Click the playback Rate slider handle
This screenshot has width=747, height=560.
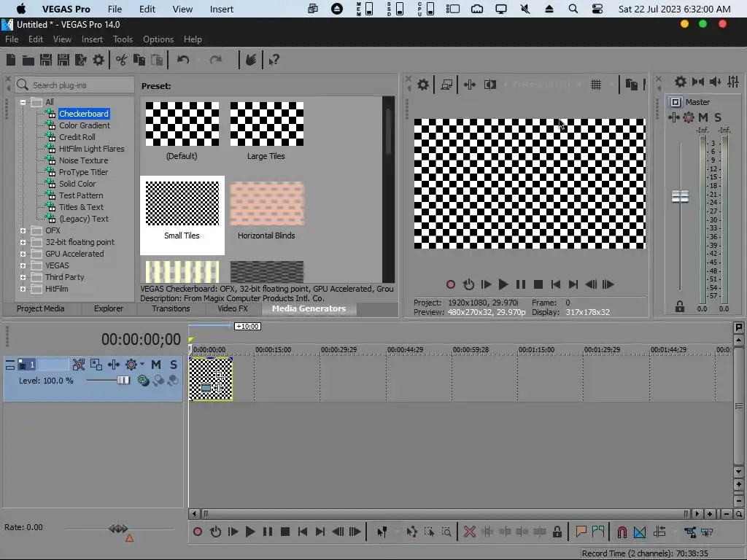tap(118, 529)
